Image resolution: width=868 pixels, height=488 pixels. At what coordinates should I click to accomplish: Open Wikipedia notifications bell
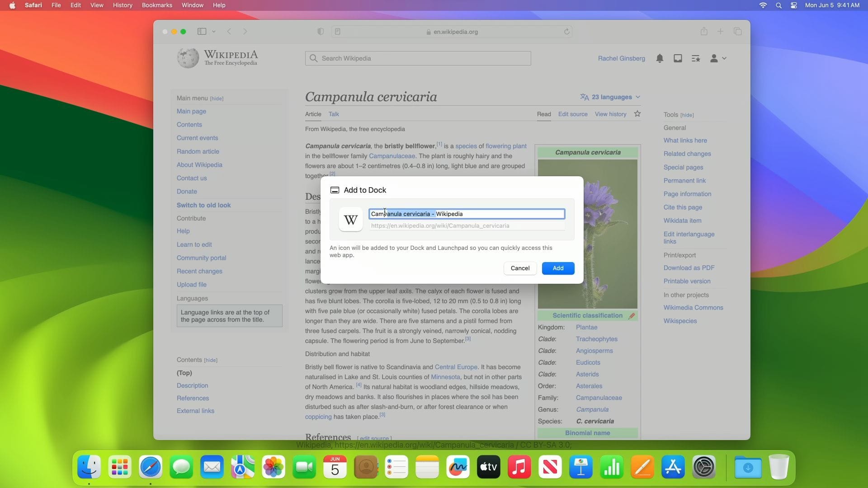click(x=660, y=58)
